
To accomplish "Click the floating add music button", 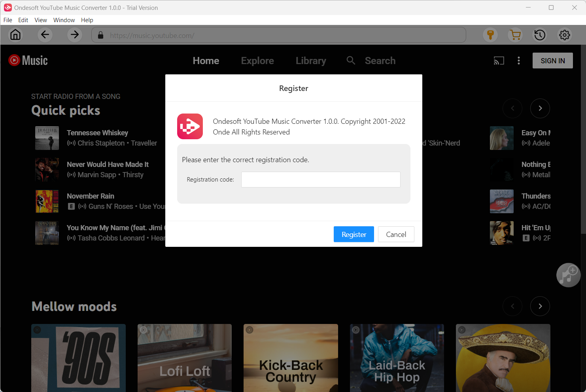I will click(569, 275).
